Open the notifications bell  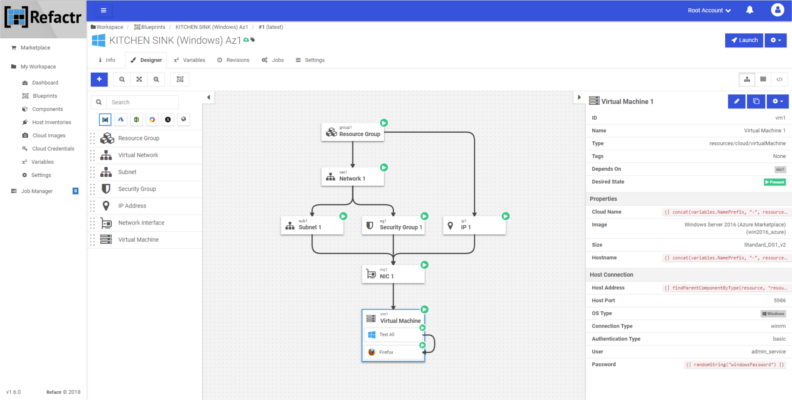[750, 10]
